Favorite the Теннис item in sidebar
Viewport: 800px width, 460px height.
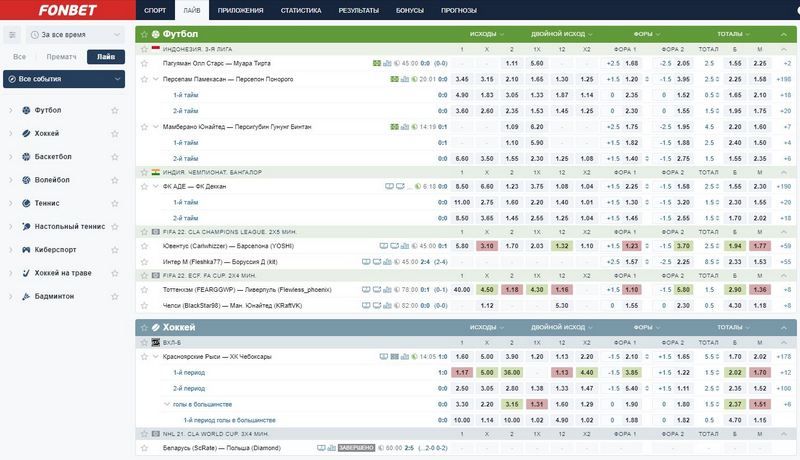click(115, 203)
